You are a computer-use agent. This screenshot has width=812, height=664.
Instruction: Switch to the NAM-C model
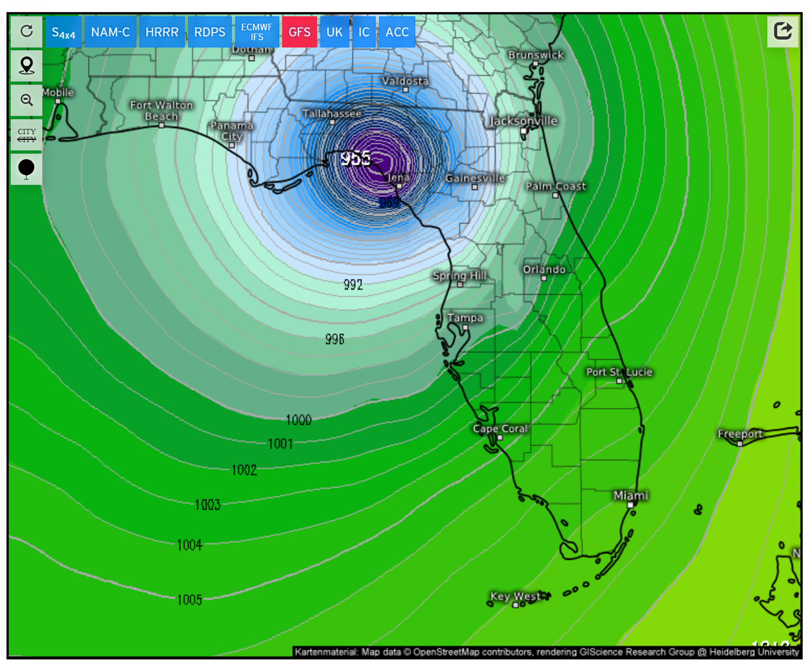110,32
